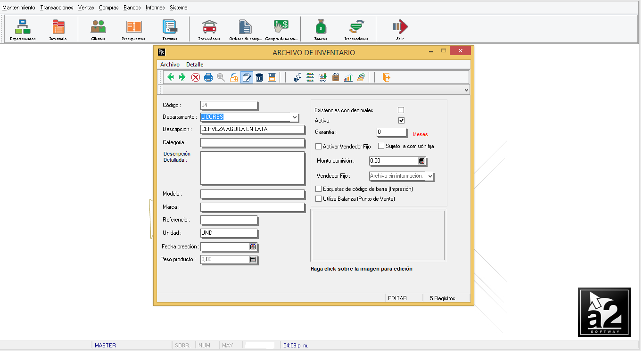Click the Código field showing 04
This screenshot has height=362, width=644.
(229, 105)
